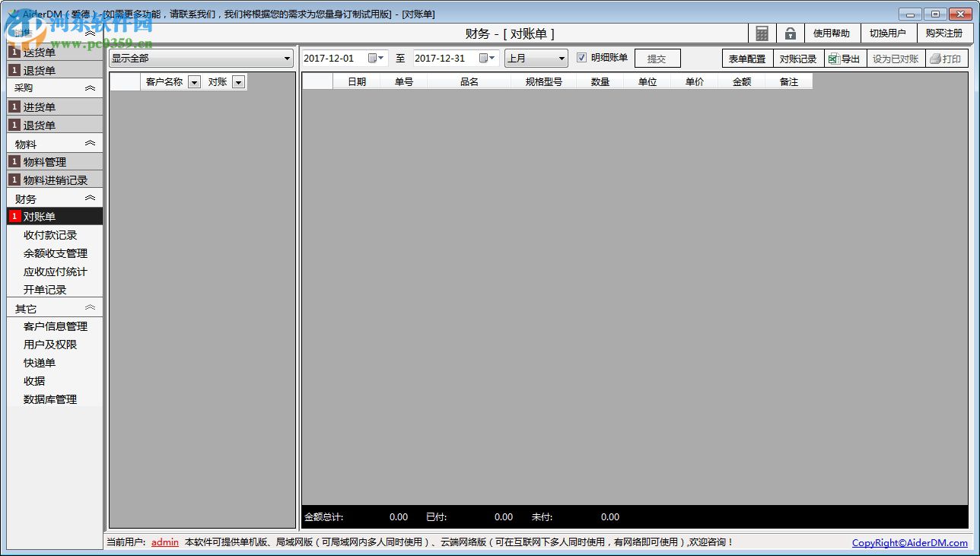Open the calculator icon

tap(762, 33)
